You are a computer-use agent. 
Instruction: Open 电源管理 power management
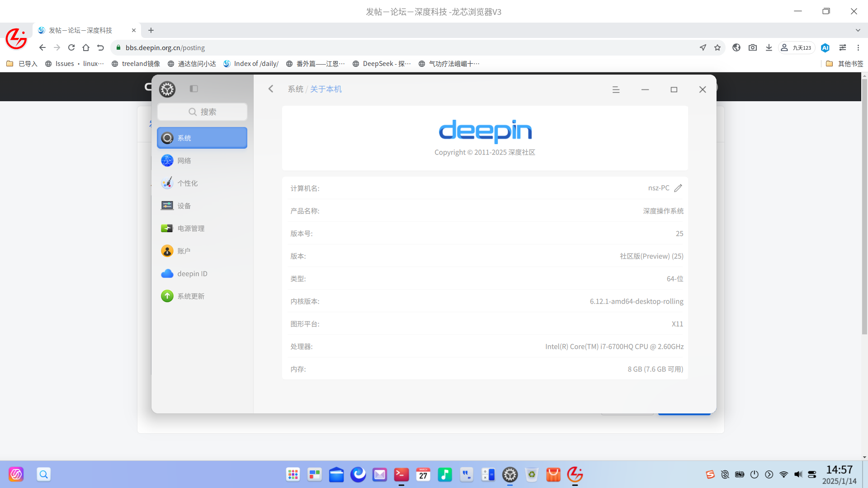[x=202, y=228]
